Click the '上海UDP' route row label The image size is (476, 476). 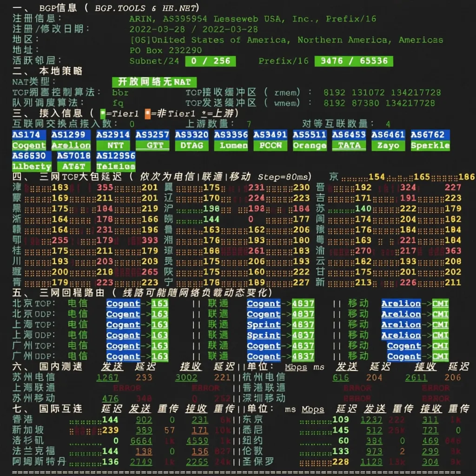pyautogui.click(x=33, y=335)
